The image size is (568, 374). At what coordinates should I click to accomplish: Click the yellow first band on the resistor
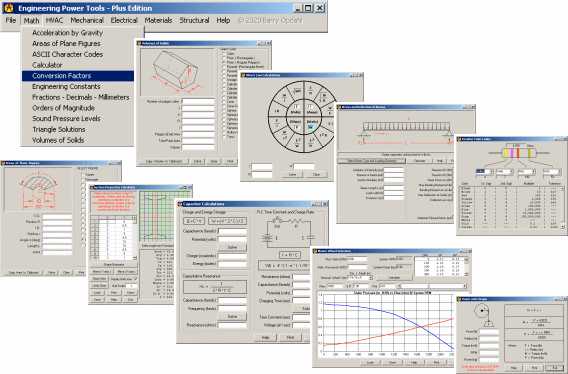(x=506, y=153)
